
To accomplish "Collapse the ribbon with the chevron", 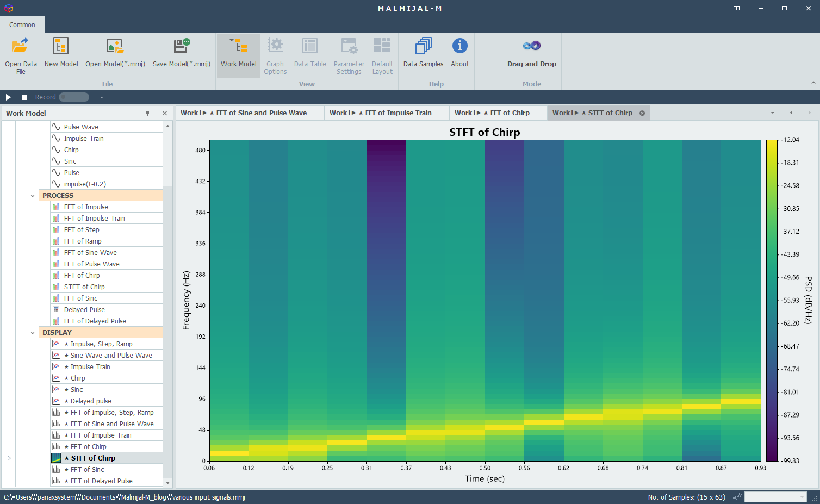I will click(x=813, y=83).
